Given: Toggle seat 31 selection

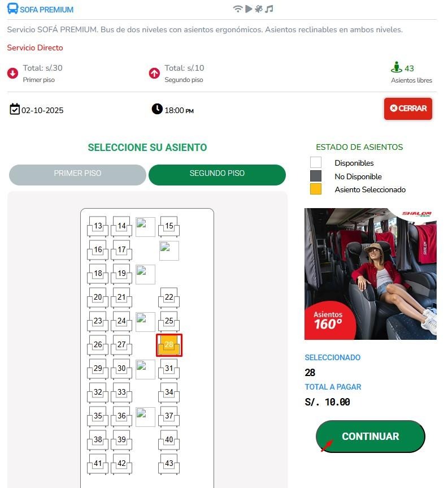Looking at the screenshot, I should (x=169, y=369).
